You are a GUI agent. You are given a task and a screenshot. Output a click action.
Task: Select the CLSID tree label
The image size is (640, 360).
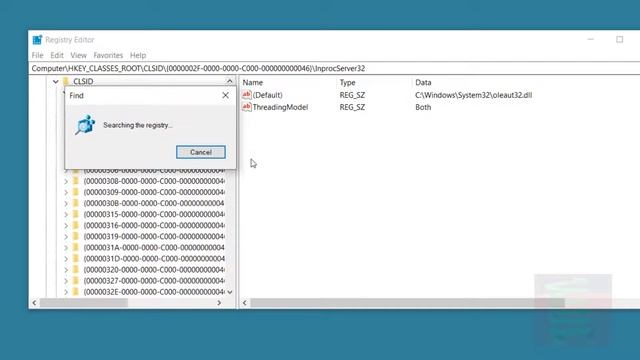pyautogui.click(x=83, y=81)
